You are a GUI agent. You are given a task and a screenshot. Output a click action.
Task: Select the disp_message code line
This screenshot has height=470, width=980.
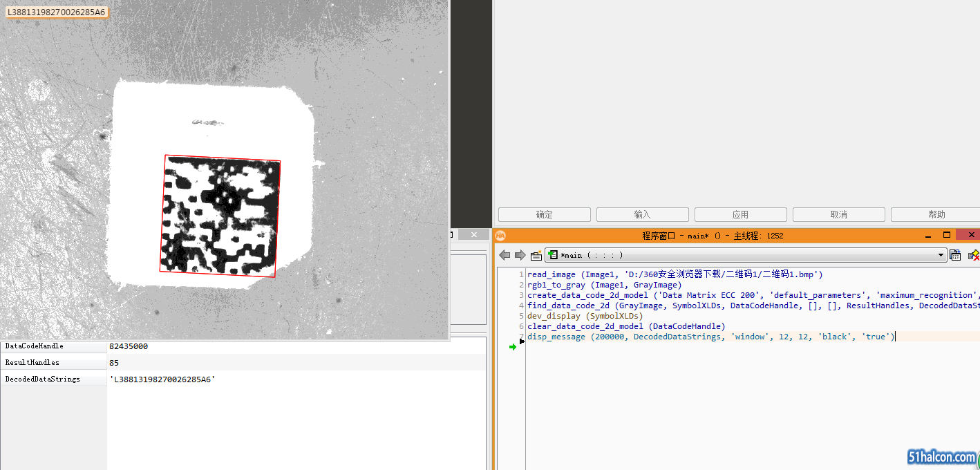pos(711,337)
